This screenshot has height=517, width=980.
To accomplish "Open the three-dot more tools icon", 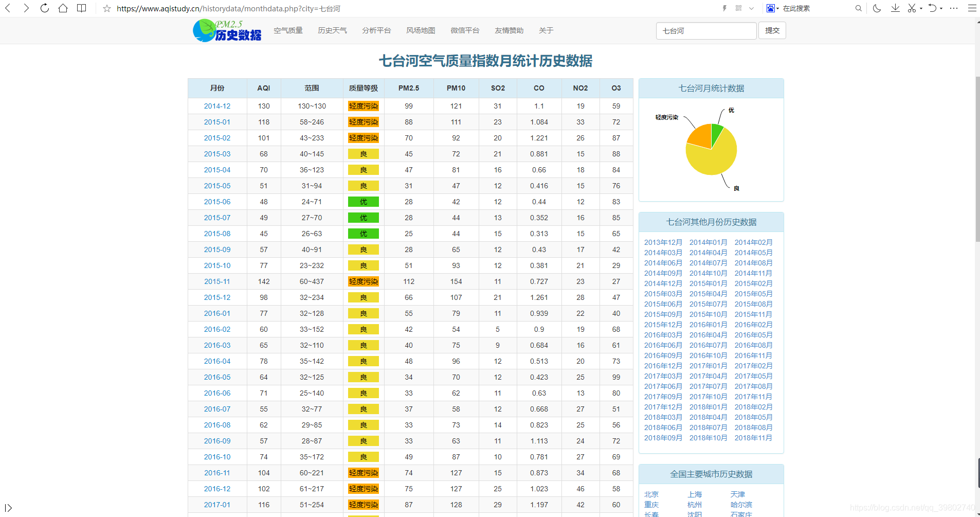I will tap(954, 8).
